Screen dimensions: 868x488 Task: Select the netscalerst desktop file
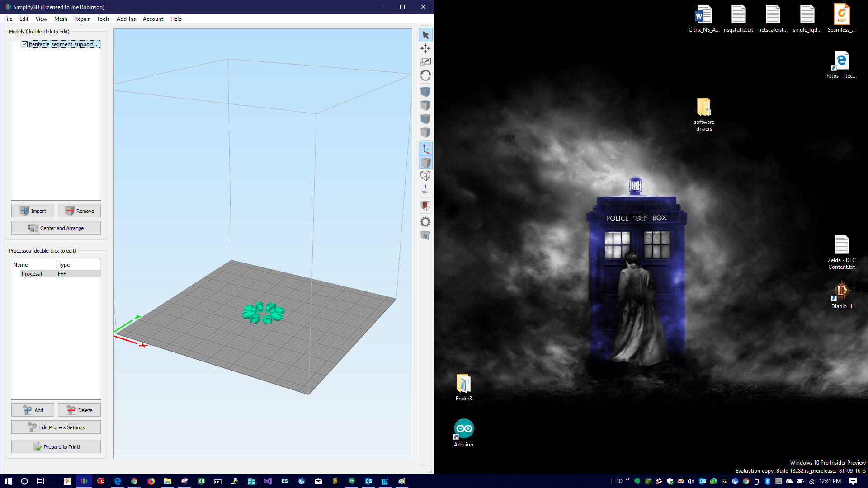pos(773,19)
